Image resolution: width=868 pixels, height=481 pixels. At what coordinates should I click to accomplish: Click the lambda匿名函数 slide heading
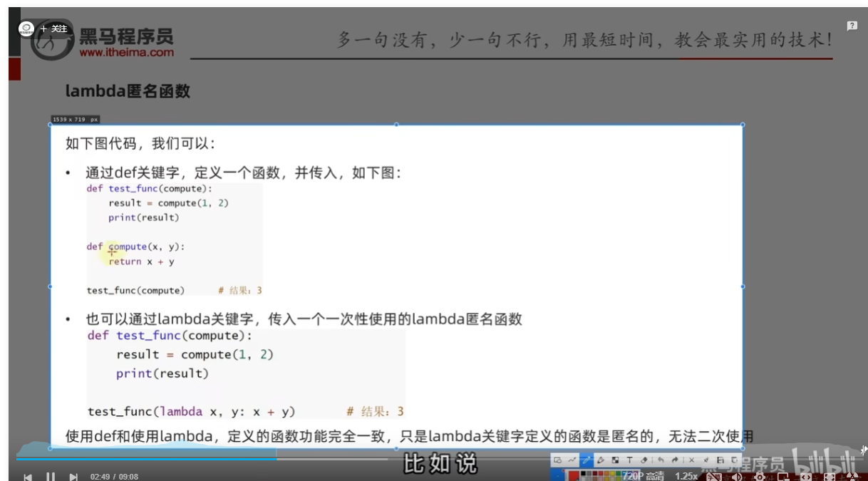[x=128, y=91]
